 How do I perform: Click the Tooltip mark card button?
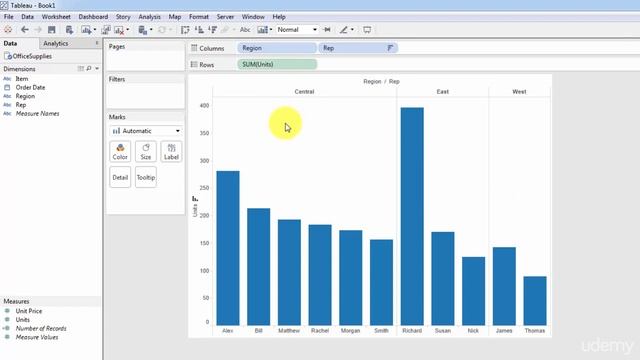146,177
